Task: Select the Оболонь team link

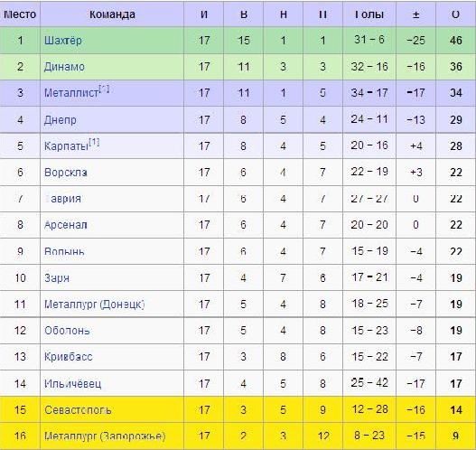Action: [67, 331]
